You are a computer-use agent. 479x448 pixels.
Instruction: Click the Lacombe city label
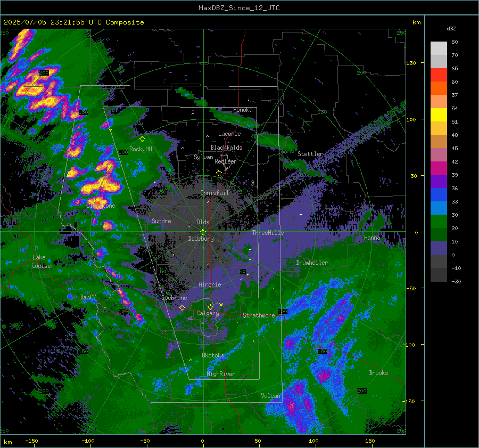point(229,134)
